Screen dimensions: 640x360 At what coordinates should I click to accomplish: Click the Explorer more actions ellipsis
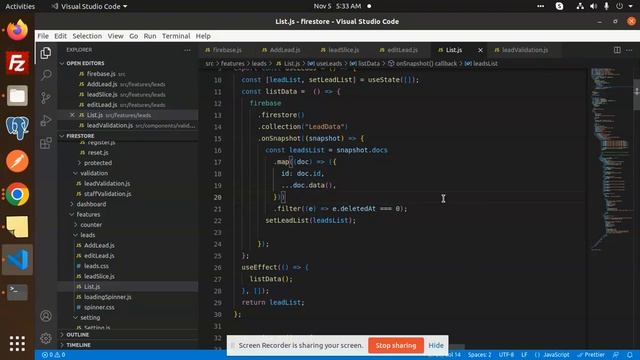pos(187,50)
